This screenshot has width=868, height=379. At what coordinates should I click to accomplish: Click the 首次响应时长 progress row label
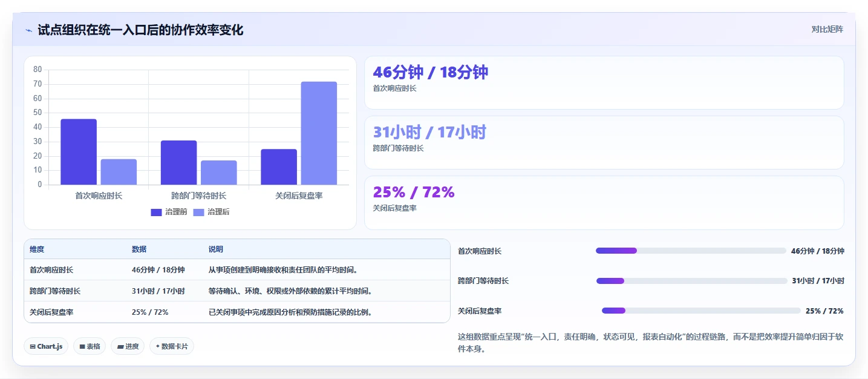point(480,251)
